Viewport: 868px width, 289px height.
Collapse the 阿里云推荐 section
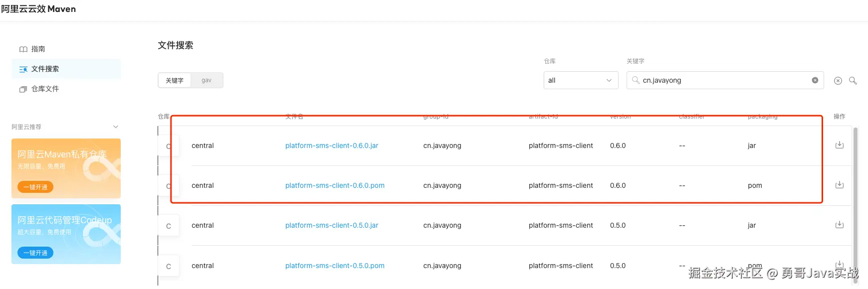116,127
